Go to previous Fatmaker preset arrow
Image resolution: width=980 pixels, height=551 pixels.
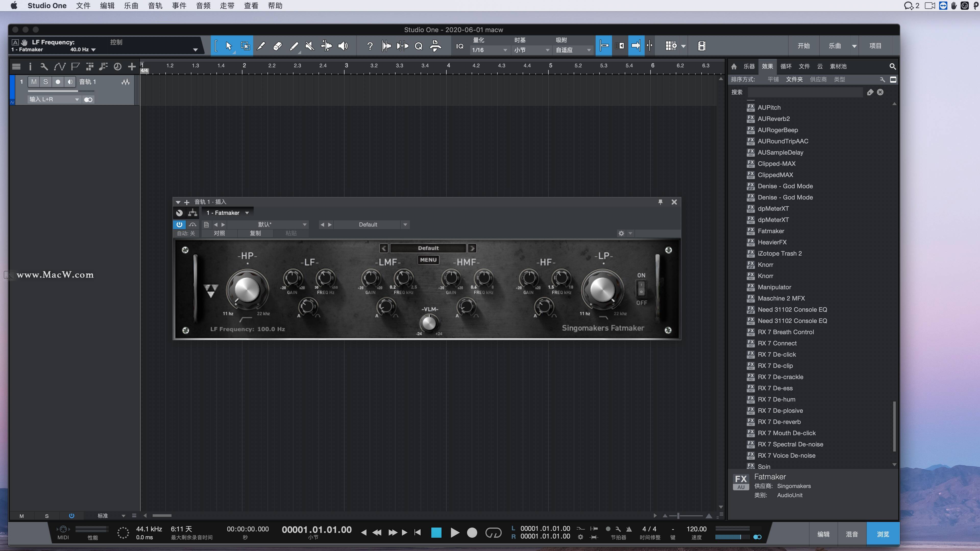click(384, 248)
